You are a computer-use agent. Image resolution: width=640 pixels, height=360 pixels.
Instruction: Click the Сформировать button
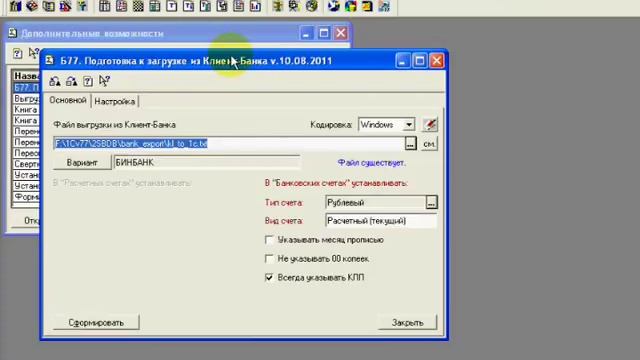tap(96, 322)
